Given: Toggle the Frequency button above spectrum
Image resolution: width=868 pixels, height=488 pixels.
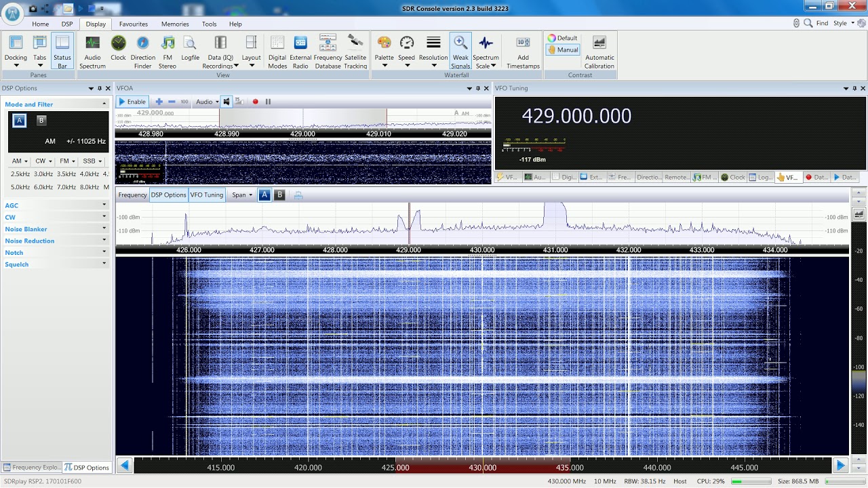Looking at the screenshot, I should (132, 195).
